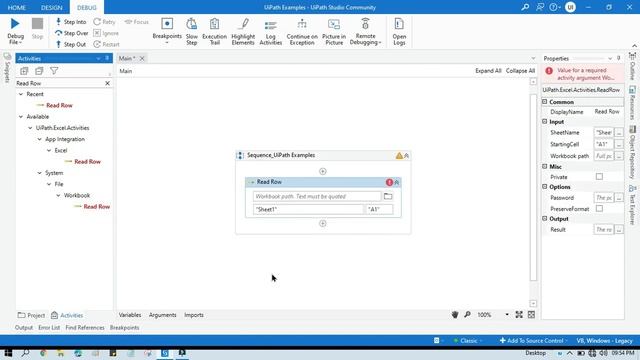Collapse UiPath.Excel.Activities node
Viewport: 640px width, 360px height.
[x=30, y=128]
